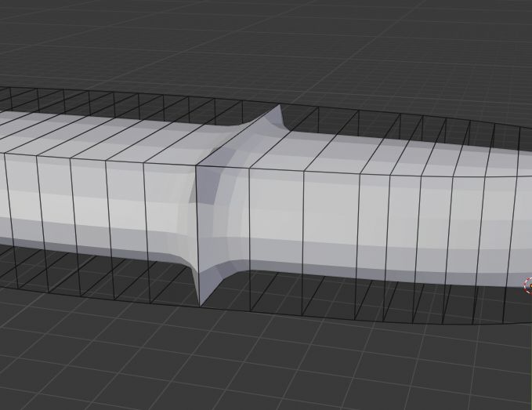The width and height of the screenshot is (532, 410).
Task: Click the red-white 3D cursor ring
Action: (528, 285)
